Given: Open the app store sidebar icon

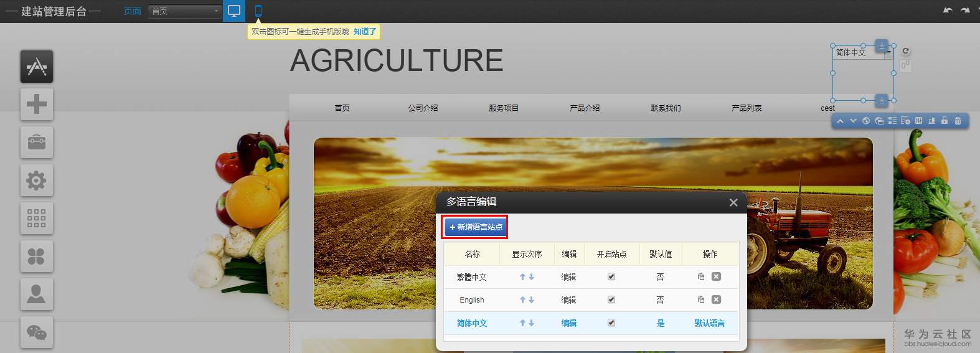Looking at the screenshot, I should [x=37, y=67].
